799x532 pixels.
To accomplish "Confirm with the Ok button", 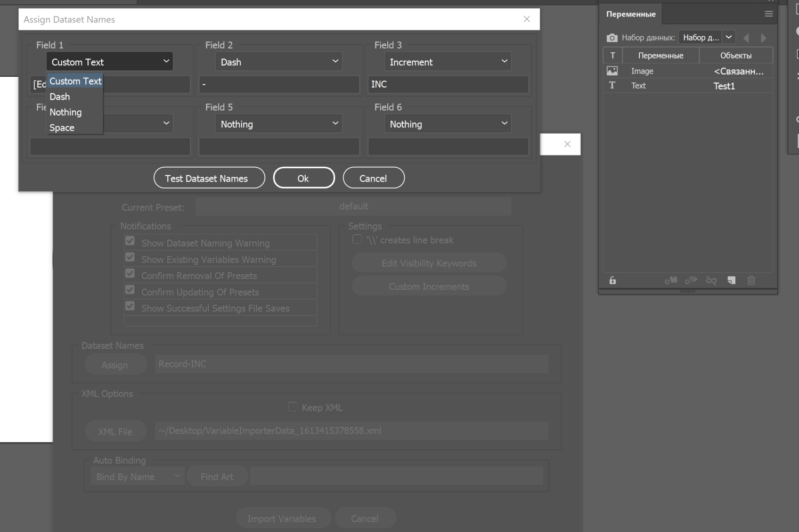I will click(304, 178).
